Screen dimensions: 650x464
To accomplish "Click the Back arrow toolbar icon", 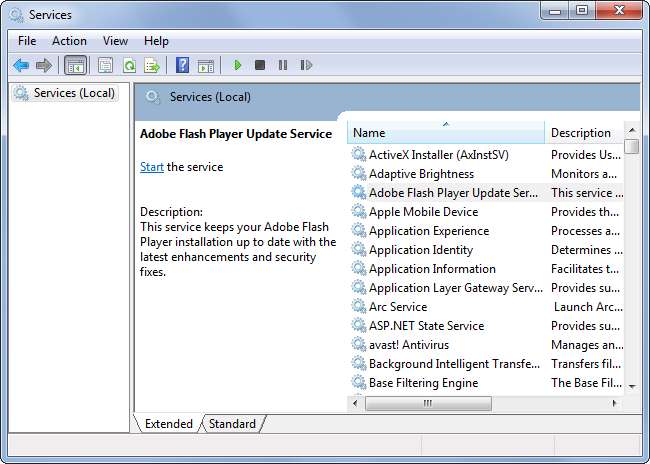I will [21, 65].
